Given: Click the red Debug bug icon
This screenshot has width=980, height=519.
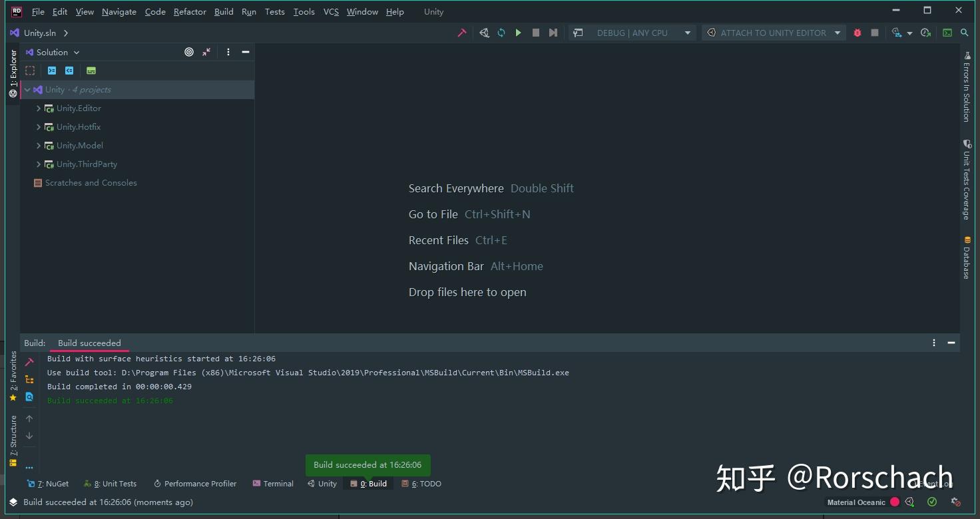Looking at the screenshot, I should pos(857,33).
